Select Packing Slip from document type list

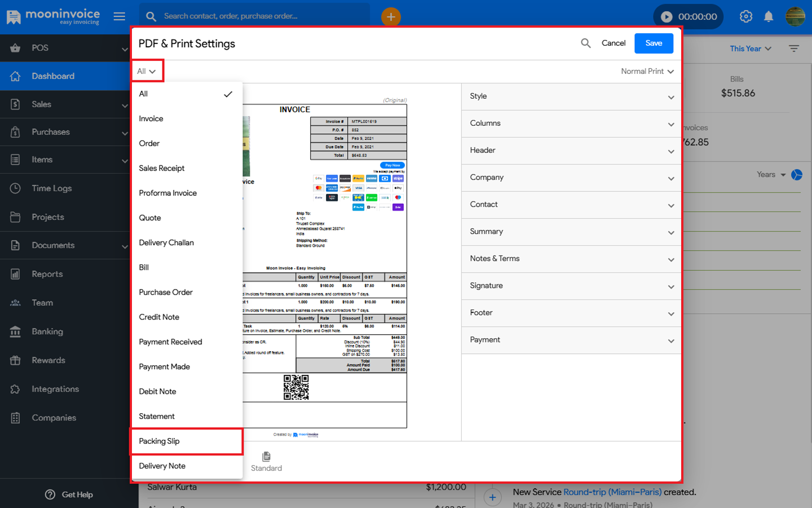click(x=160, y=441)
